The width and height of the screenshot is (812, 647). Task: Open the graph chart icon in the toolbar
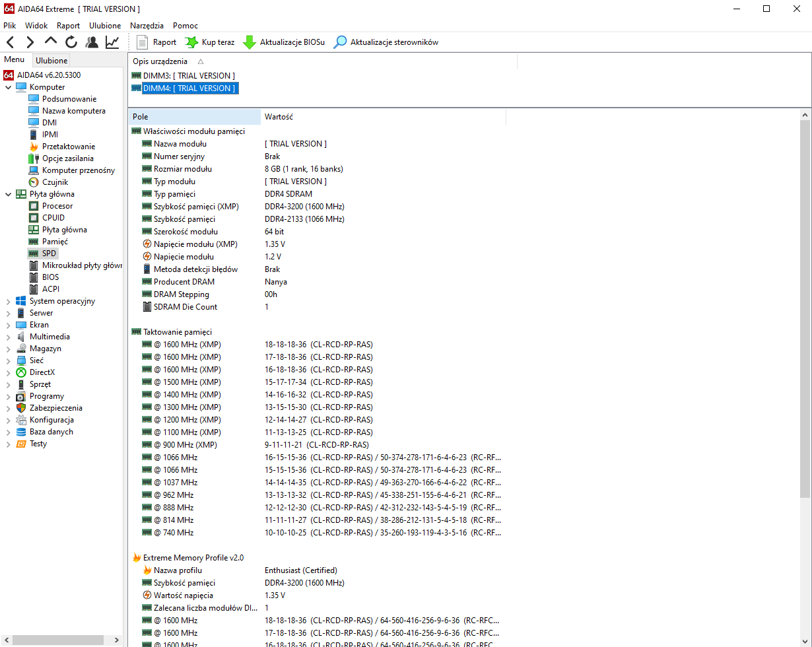coord(112,42)
